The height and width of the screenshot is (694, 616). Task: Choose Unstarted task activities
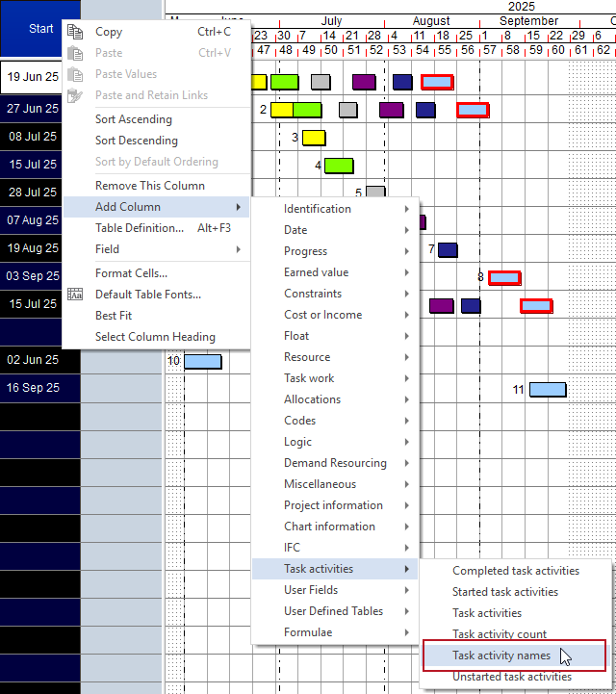click(x=516, y=678)
